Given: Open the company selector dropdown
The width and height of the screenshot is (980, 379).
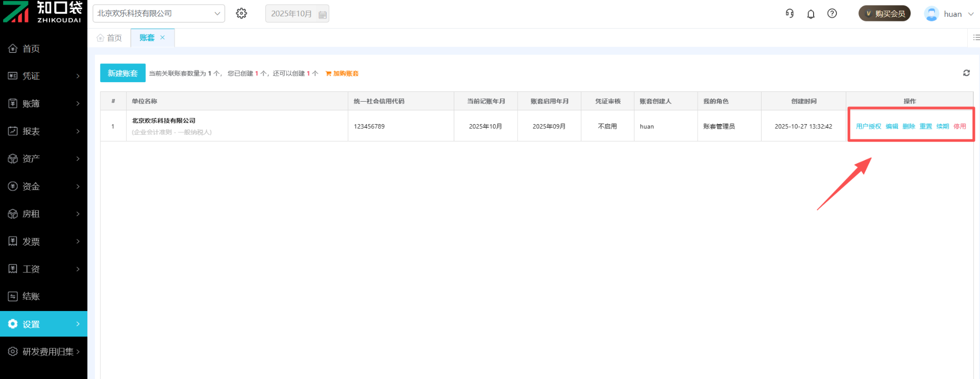Looking at the screenshot, I should 158,13.
